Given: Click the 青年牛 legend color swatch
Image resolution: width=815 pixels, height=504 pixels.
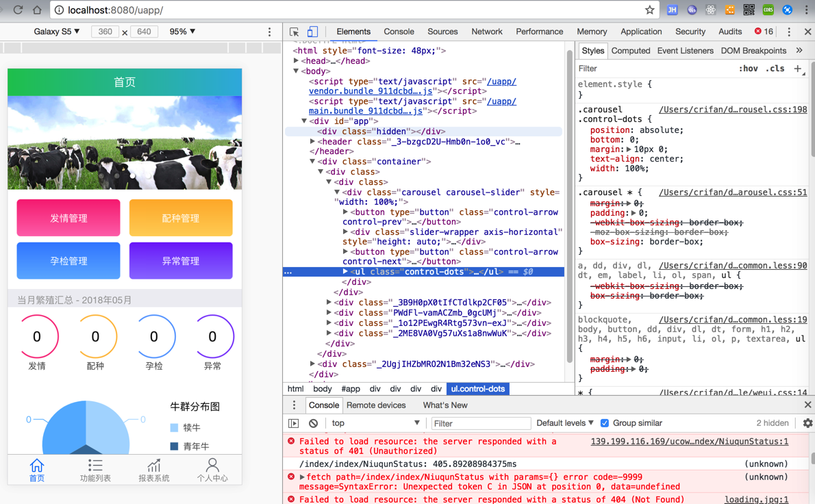Looking at the screenshot, I should 174,446.
